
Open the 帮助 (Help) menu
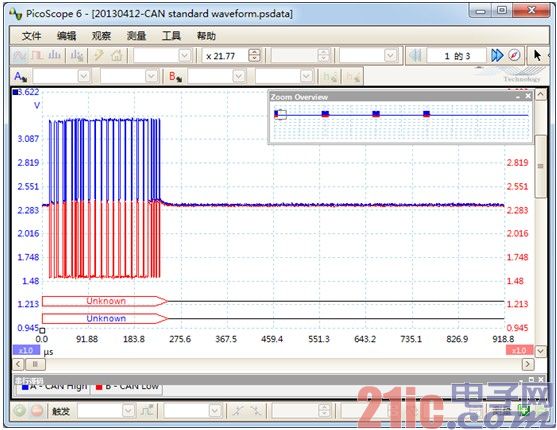tap(206, 36)
